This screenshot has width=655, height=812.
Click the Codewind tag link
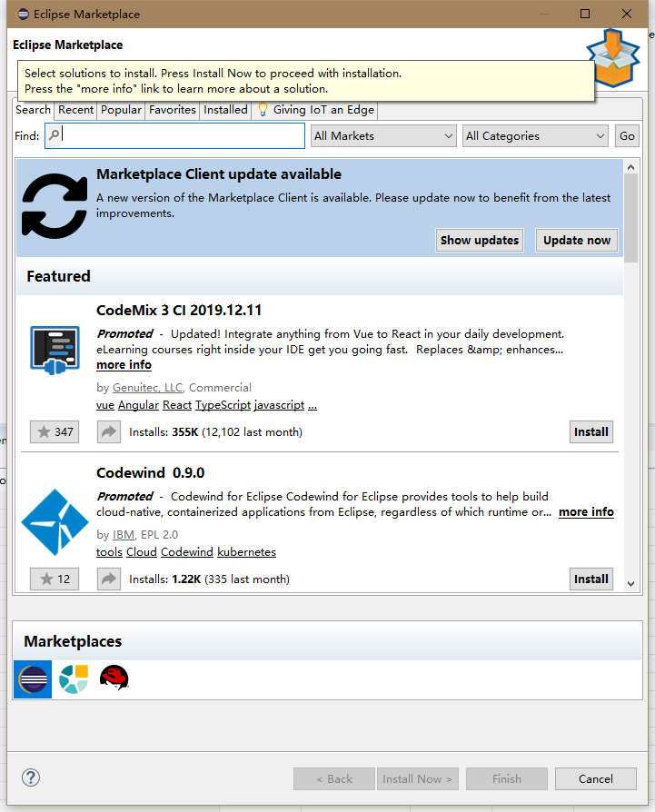(187, 552)
